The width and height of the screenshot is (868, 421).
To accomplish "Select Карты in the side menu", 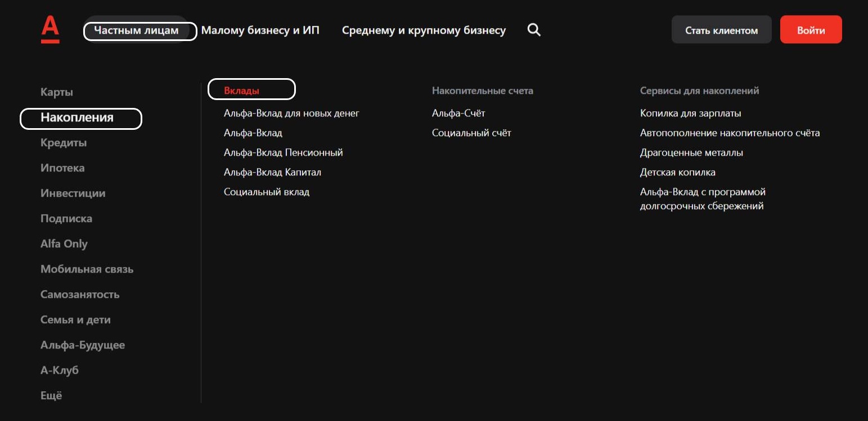I will click(57, 92).
